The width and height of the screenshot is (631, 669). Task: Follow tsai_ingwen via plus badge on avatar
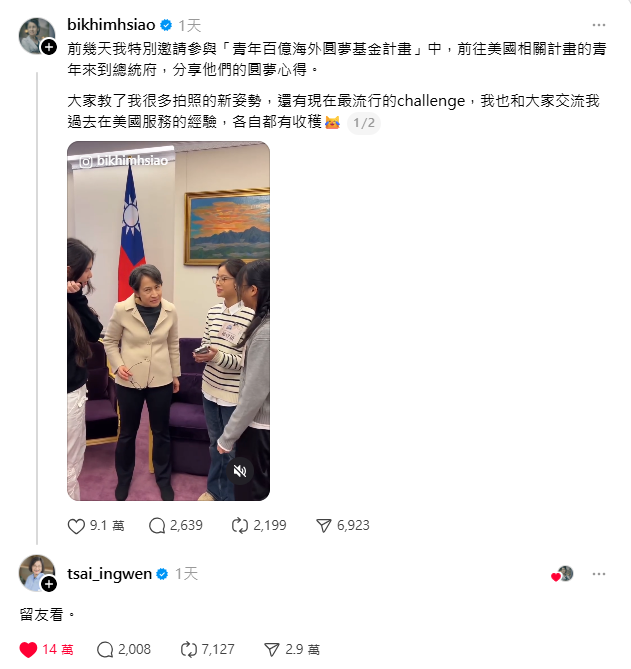(49, 584)
